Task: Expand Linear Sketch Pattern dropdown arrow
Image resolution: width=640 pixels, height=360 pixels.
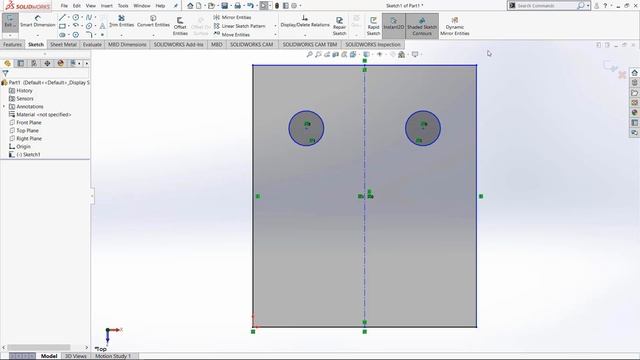Action: tap(276, 26)
